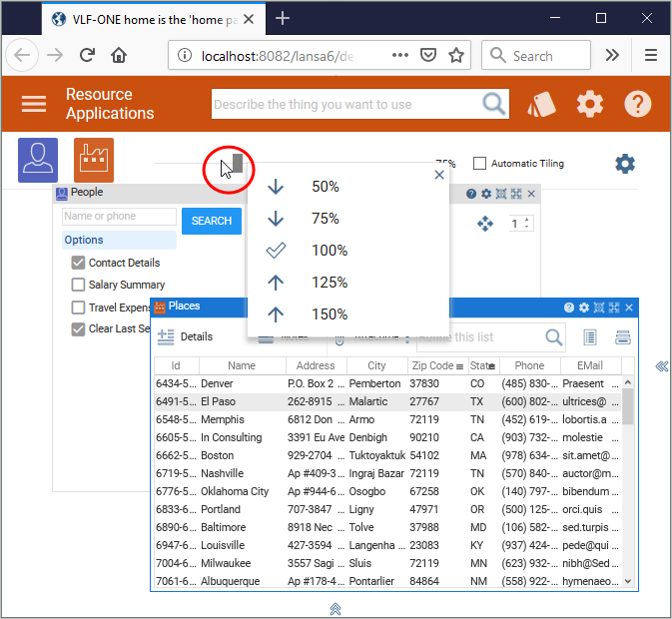
Task: Increment the People panel number stepper
Action: coord(526,220)
